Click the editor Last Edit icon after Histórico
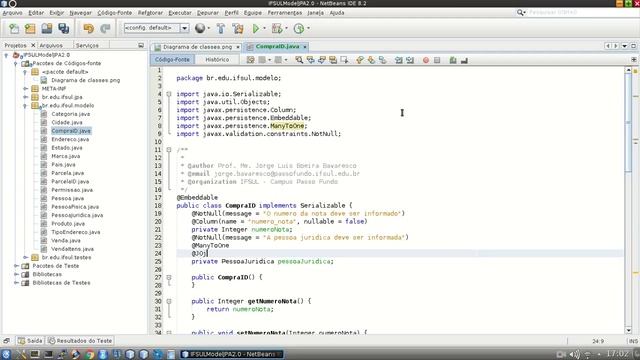Screen dimensions: 640x360 (x=250, y=60)
